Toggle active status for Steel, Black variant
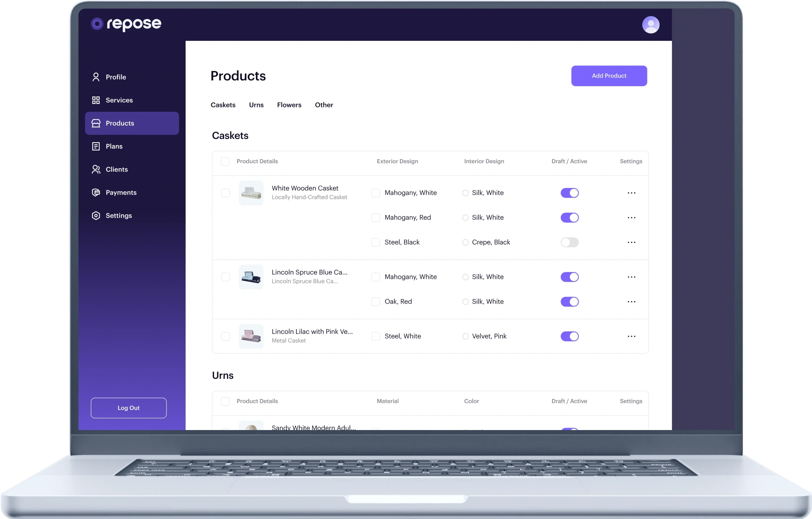 (569, 241)
